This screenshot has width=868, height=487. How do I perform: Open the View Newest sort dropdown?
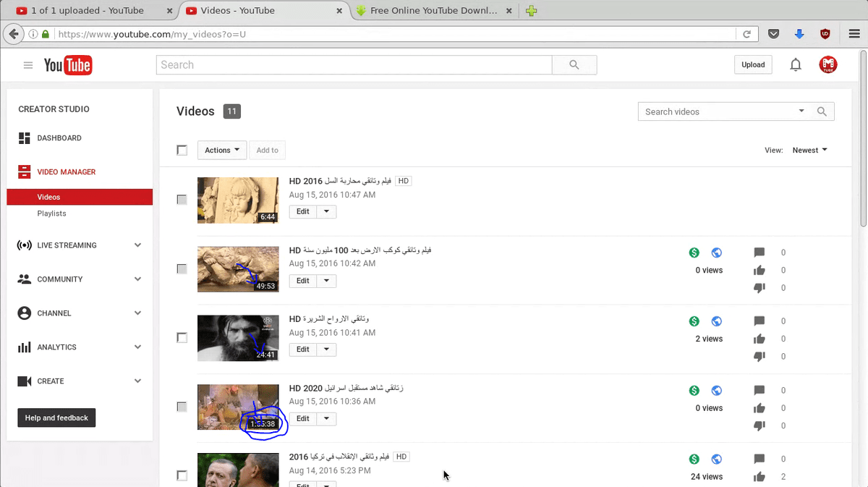(x=809, y=151)
